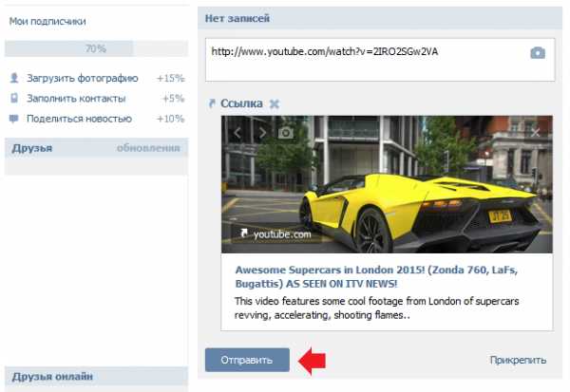Click the youtube.com source label on thumbnail
The height and width of the screenshot is (392, 570).
point(276,233)
